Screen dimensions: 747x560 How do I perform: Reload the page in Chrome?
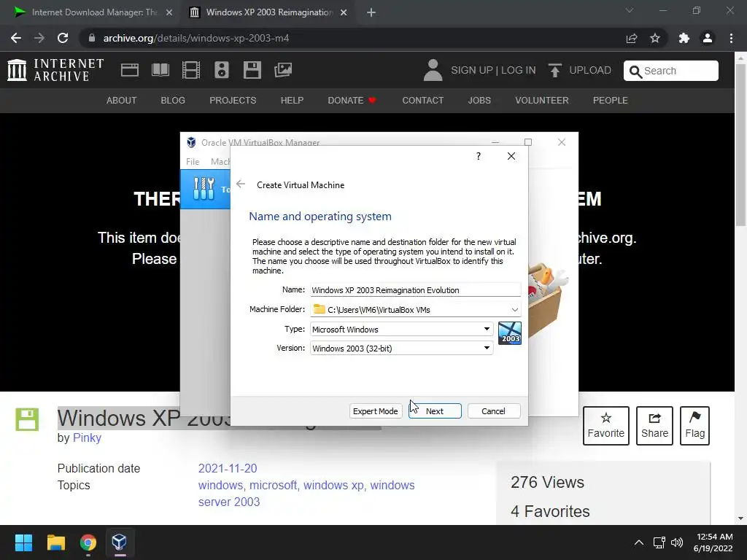coord(63,38)
